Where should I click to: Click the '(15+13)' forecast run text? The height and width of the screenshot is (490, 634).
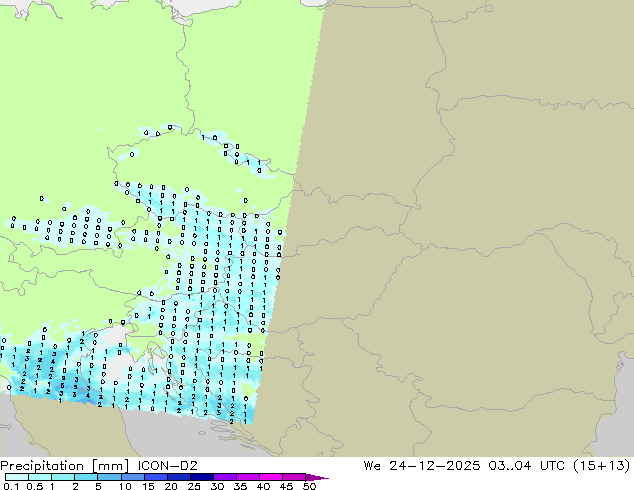(602, 466)
